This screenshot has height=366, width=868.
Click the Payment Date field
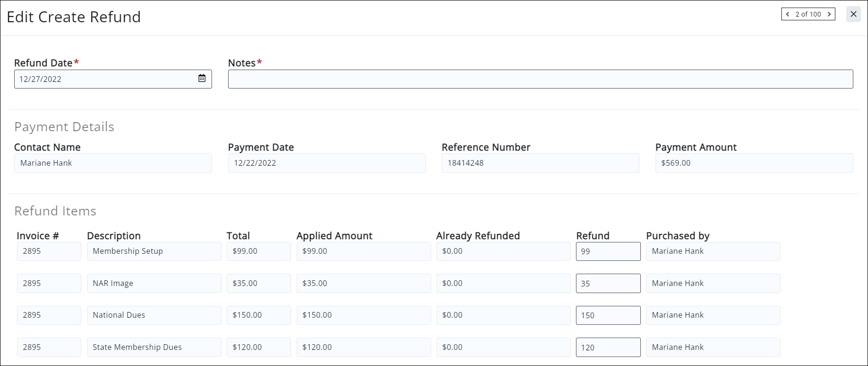(327, 163)
